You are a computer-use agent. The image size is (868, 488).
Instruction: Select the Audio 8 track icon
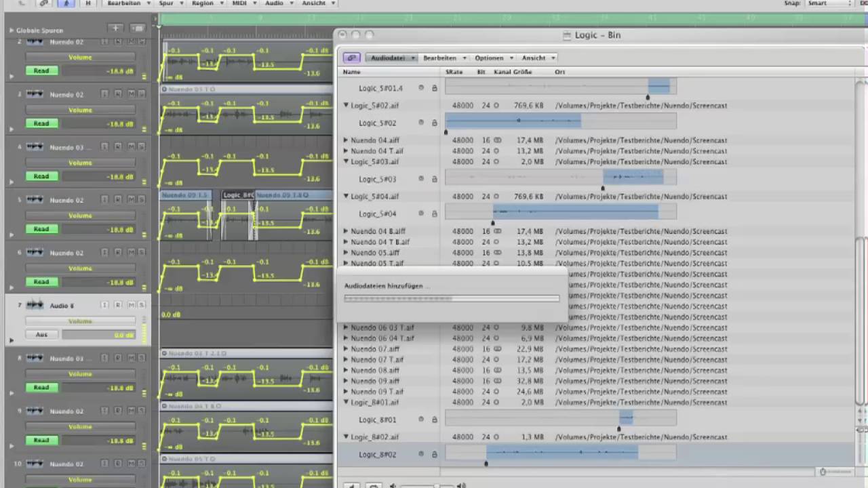tap(35, 305)
